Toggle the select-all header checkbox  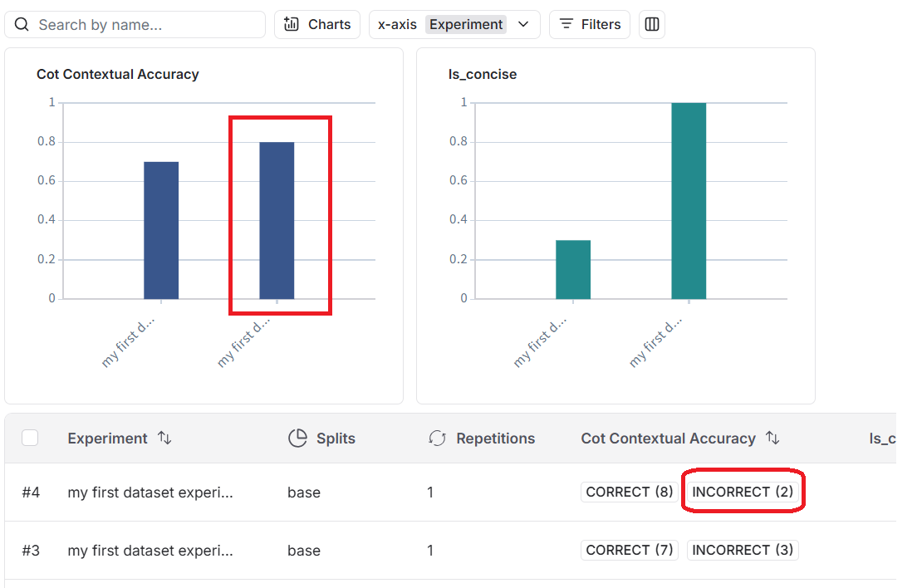[30, 438]
